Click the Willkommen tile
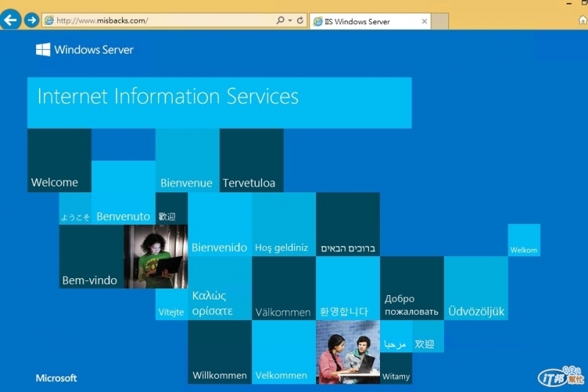588x392 pixels. pyautogui.click(x=220, y=352)
